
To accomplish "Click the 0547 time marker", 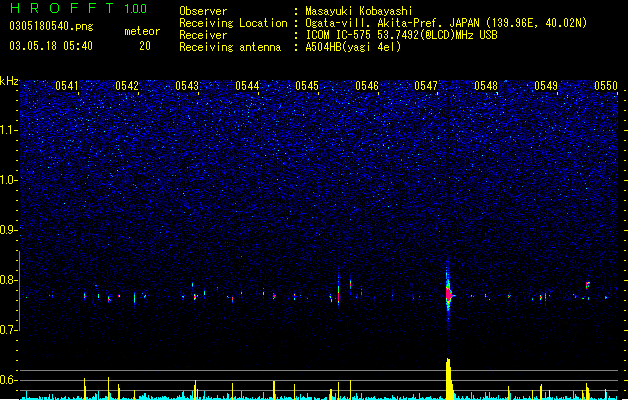I will click(426, 86).
